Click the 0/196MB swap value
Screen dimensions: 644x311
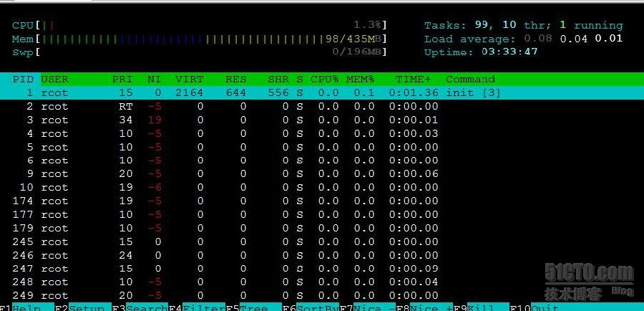click(357, 52)
